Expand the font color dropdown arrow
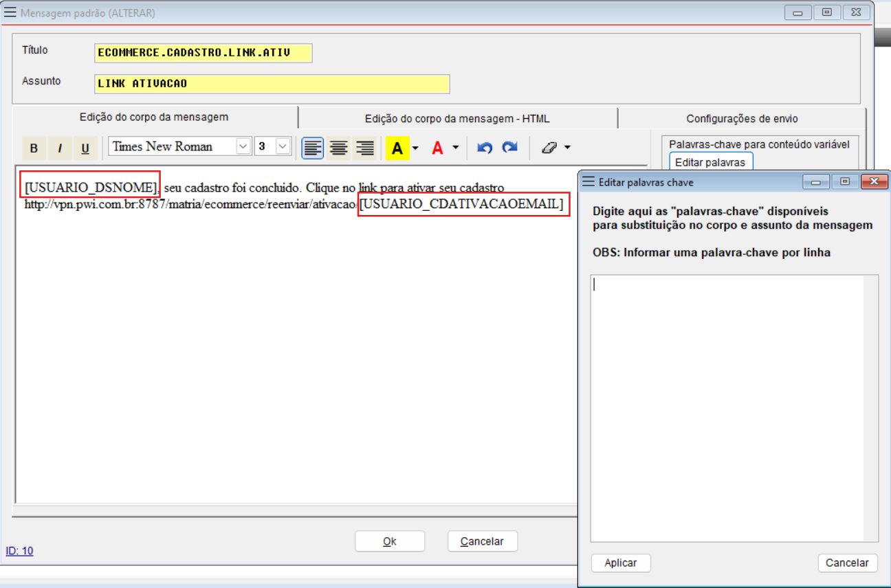Viewport: 891px width, 588px height. 455,148
